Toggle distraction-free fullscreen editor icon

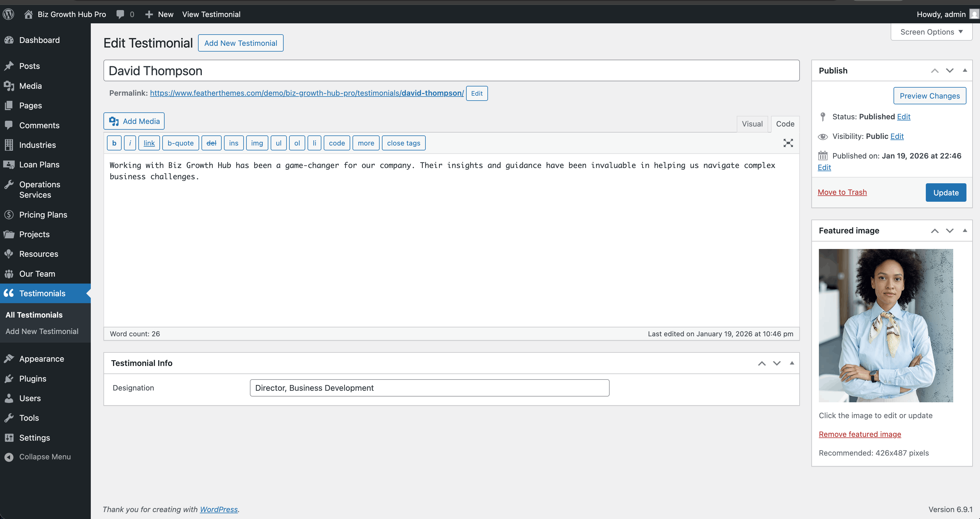788,143
